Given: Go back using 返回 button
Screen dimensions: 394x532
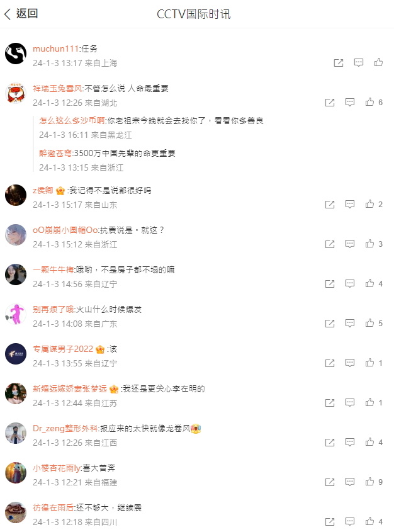Looking at the screenshot, I should click(21, 14).
